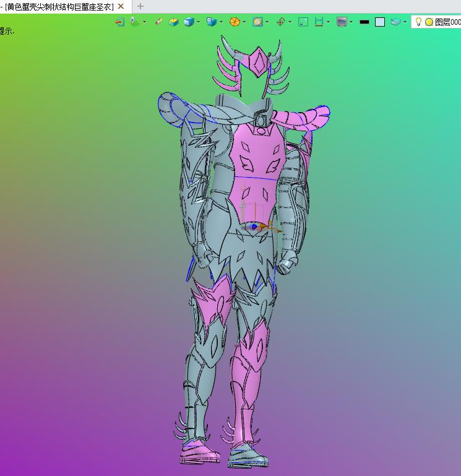This screenshot has width=461, height=476.
Task: Click the yellow circle layer icon
Action: click(x=429, y=22)
